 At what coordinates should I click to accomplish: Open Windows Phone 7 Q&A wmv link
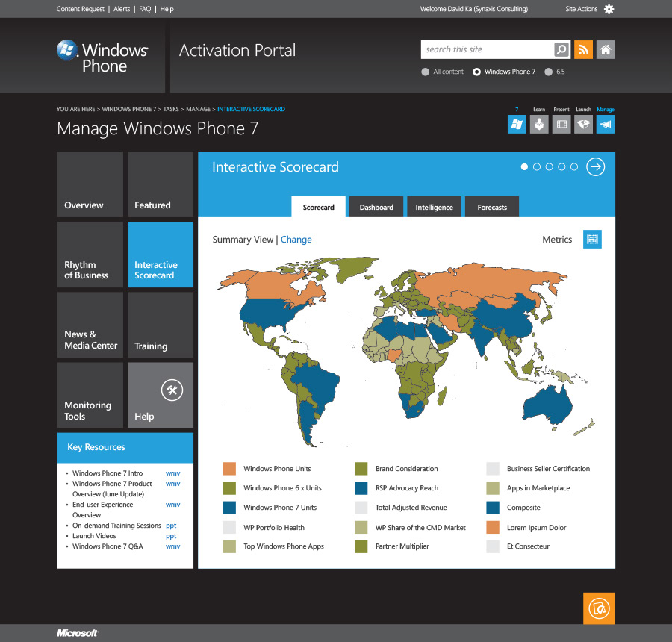172,546
